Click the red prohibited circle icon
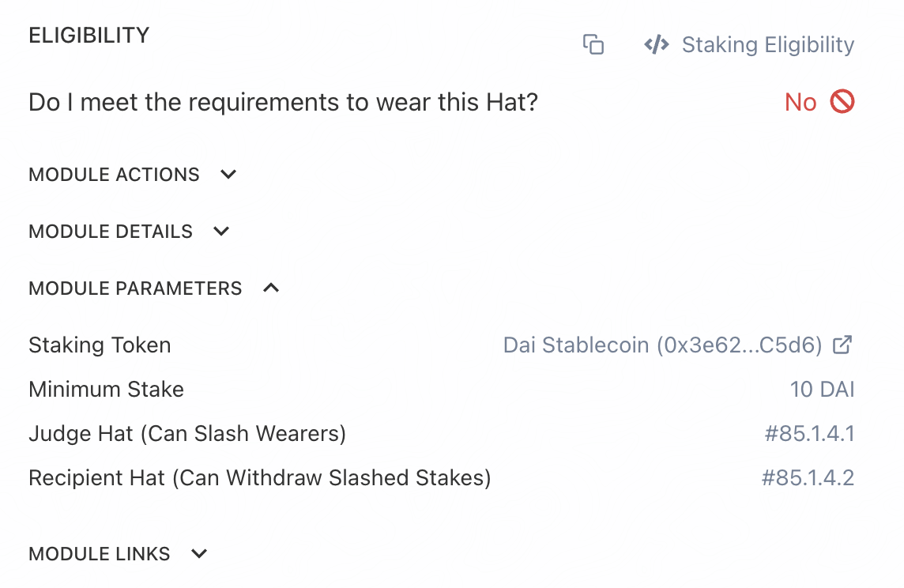The height and width of the screenshot is (588, 904). [x=842, y=102]
